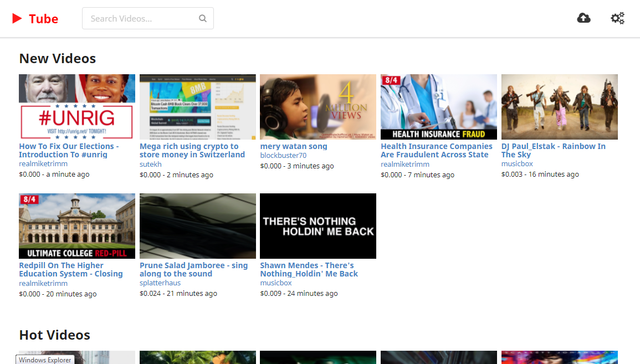Open the mery watan song thumbnail
Viewport: 640px width, 364px height.
click(318, 107)
